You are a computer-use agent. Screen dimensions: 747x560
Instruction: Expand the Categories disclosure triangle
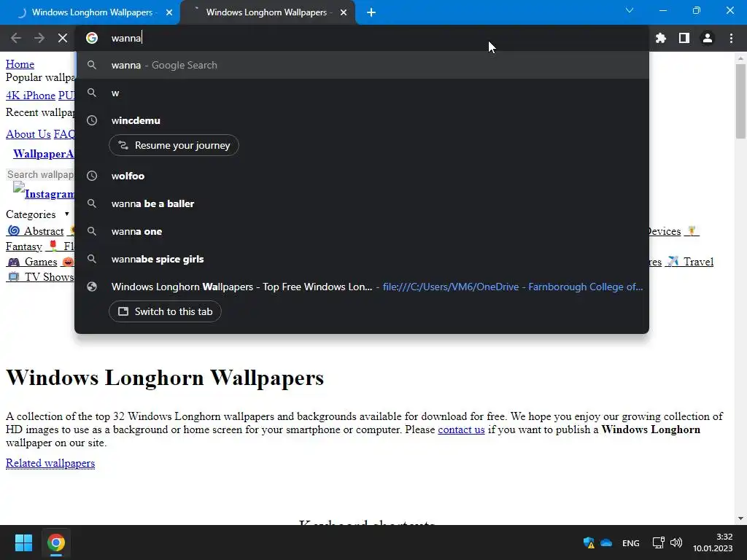(66, 214)
